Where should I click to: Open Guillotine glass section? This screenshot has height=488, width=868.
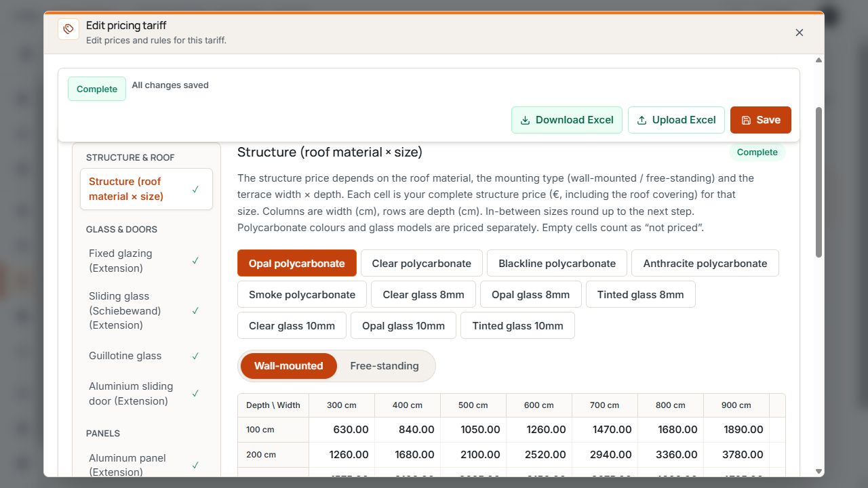pyautogui.click(x=146, y=356)
